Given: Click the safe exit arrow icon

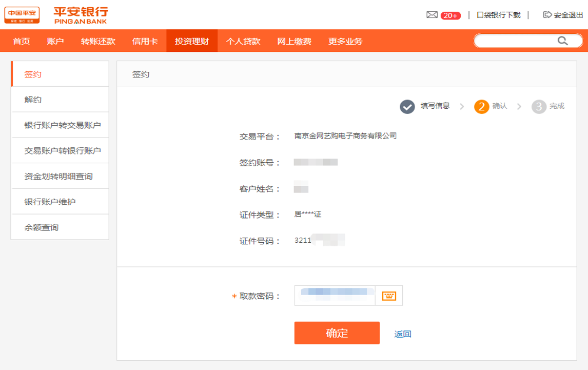Looking at the screenshot, I should (x=547, y=15).
